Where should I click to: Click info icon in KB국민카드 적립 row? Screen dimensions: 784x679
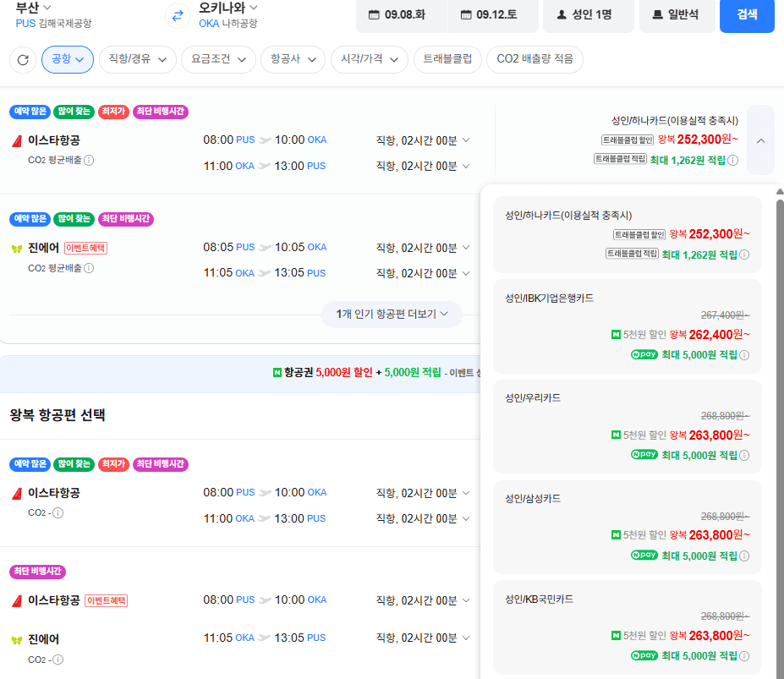coord(744,656)
